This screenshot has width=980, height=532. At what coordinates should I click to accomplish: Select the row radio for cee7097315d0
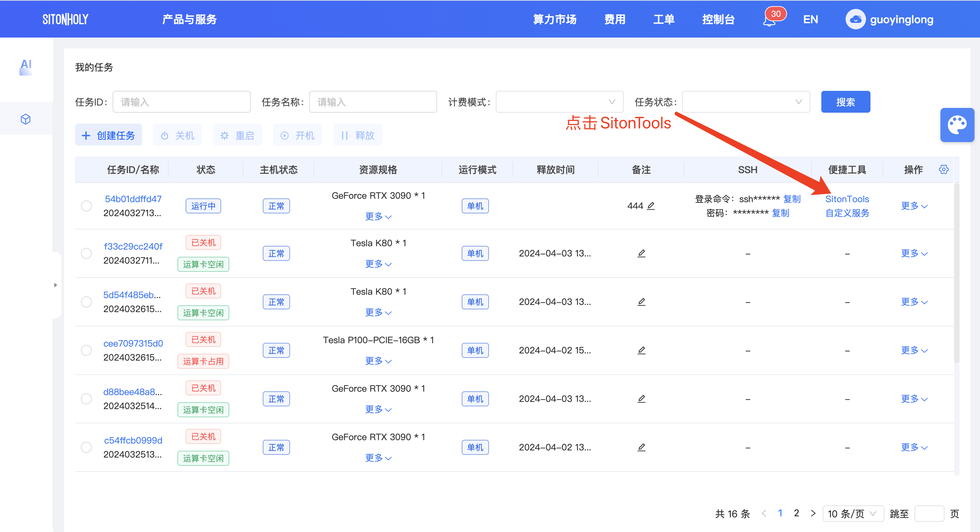(86, 350)
